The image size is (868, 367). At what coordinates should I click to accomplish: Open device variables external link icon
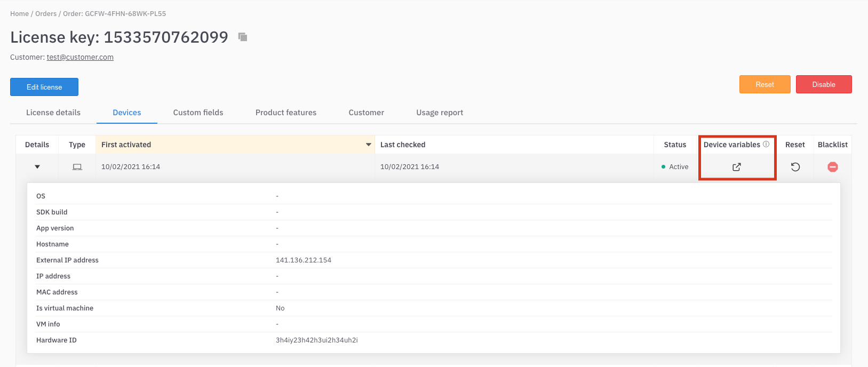pyautogui.click(x=737, y=167)
